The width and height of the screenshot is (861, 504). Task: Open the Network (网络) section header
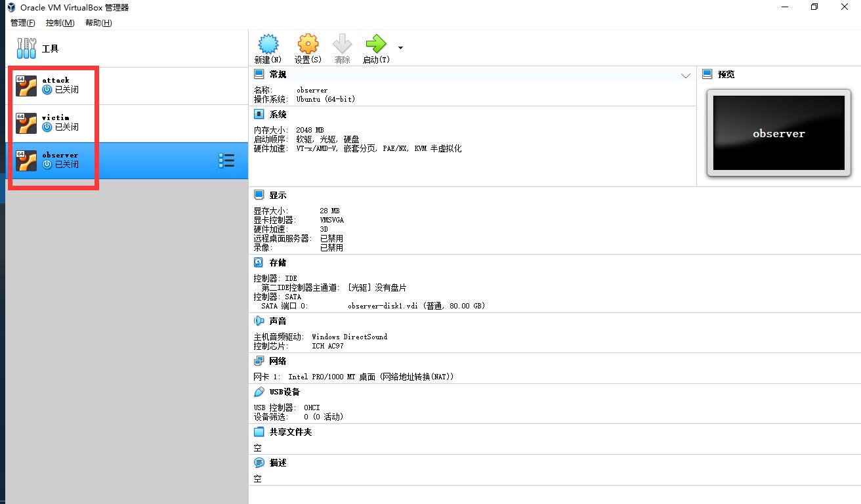[278, 362]
